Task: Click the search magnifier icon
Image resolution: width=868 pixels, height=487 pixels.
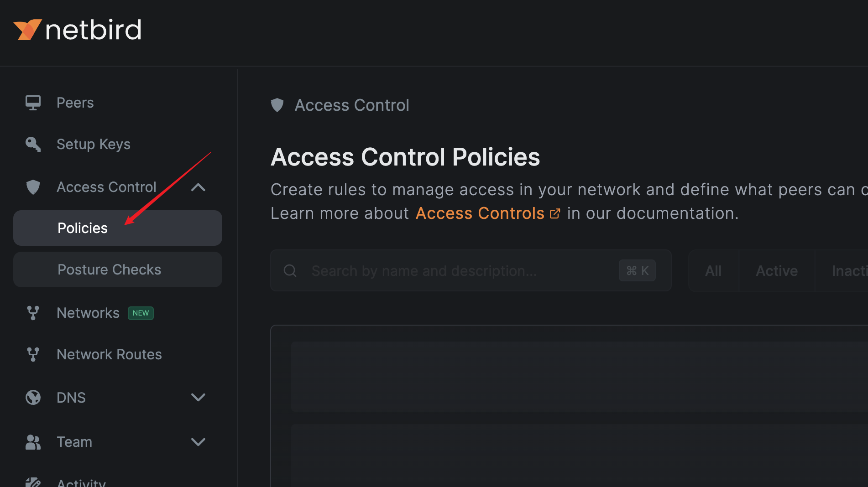Action: (290, 271)
